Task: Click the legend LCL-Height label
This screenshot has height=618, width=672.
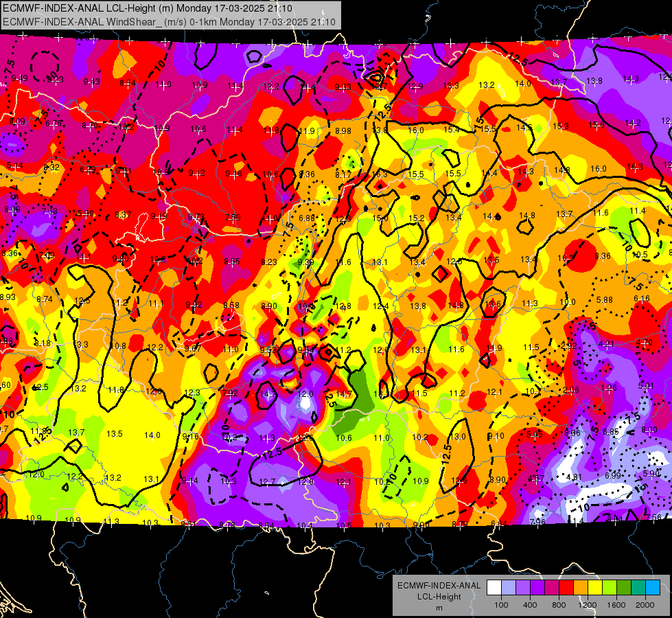Action: [439, 597]
